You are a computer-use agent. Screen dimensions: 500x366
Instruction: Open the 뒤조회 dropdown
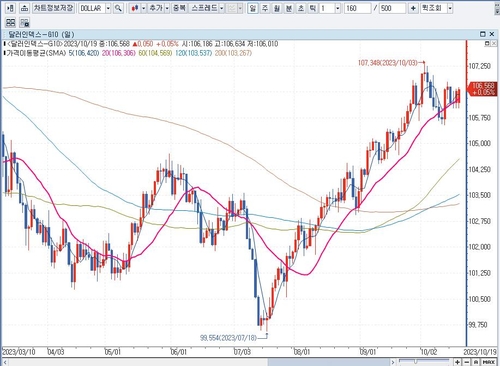tap(450, 8)
